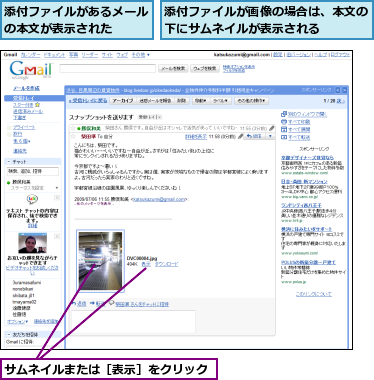Click the Gmail logo
The height and width of the screenshot is (380, 374).
[31, 70]
